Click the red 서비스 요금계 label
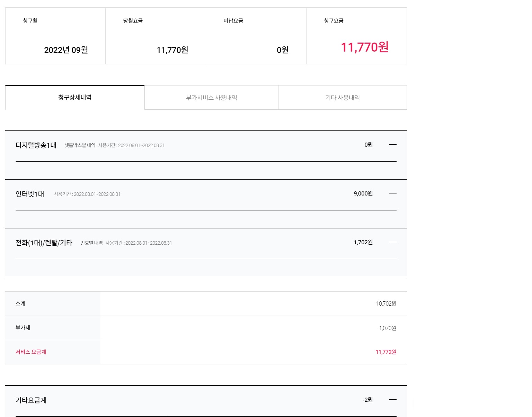Image resolution: width=532 pixels, height=417 pixels. 31,352
